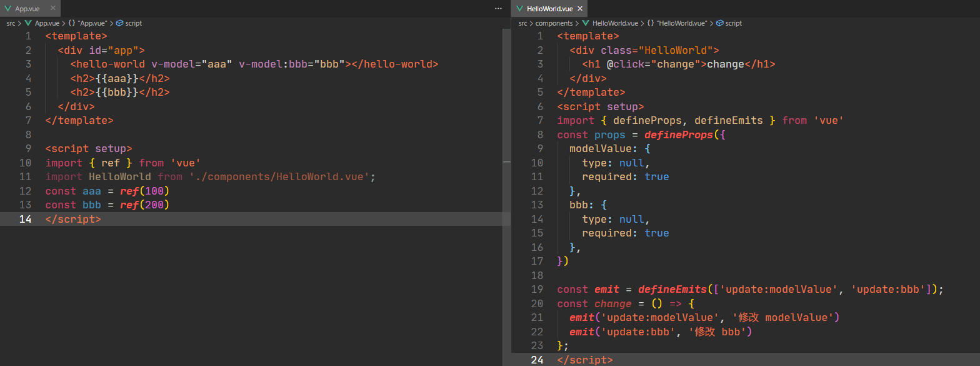This screenshot has height=366, width=980.
Task: Click 'import { ref } from' line in App.vue
Action: tap(123, 163)
